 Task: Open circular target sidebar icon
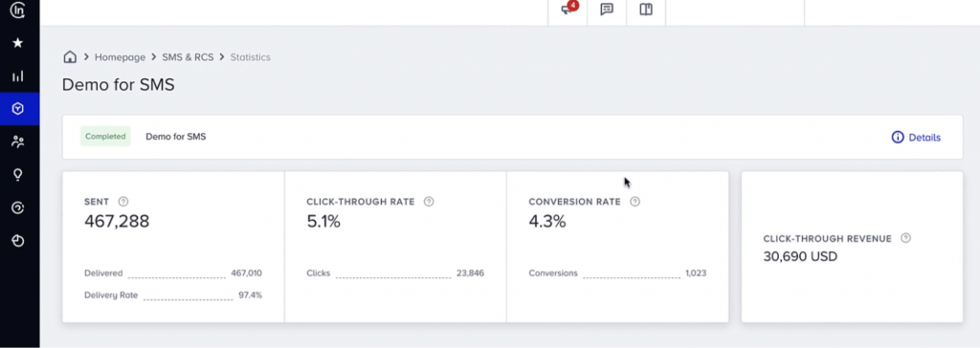pos(18,208)
